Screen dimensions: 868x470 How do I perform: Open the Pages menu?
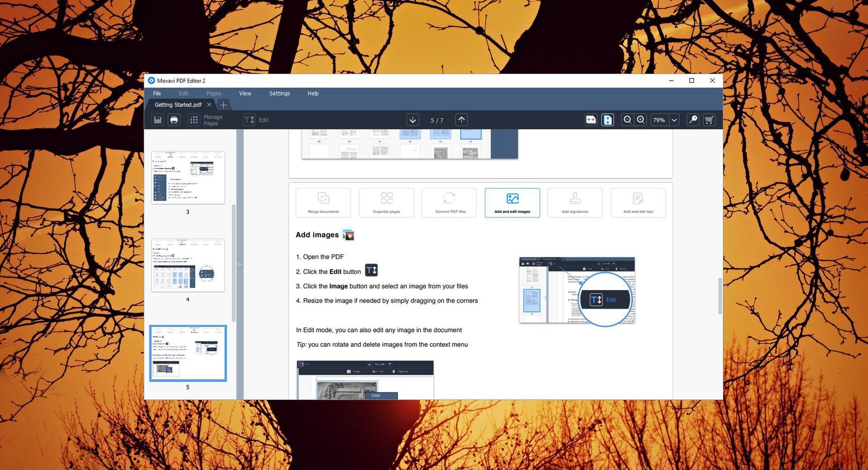coord(214,93)
